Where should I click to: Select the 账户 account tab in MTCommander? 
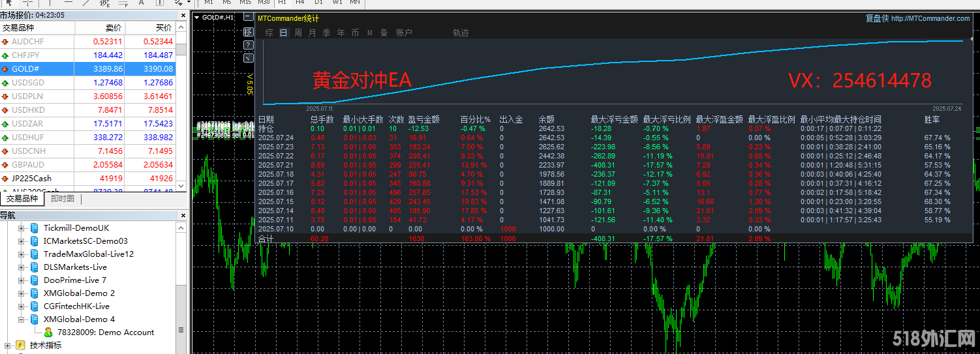tap(404, 33)
